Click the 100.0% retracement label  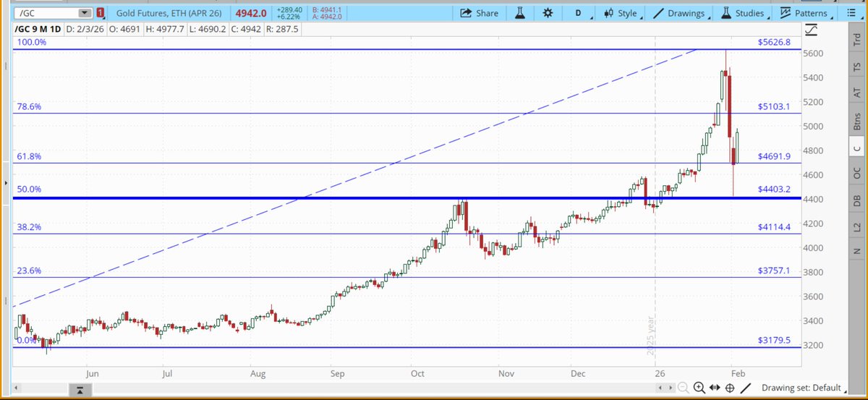point(31,43)
